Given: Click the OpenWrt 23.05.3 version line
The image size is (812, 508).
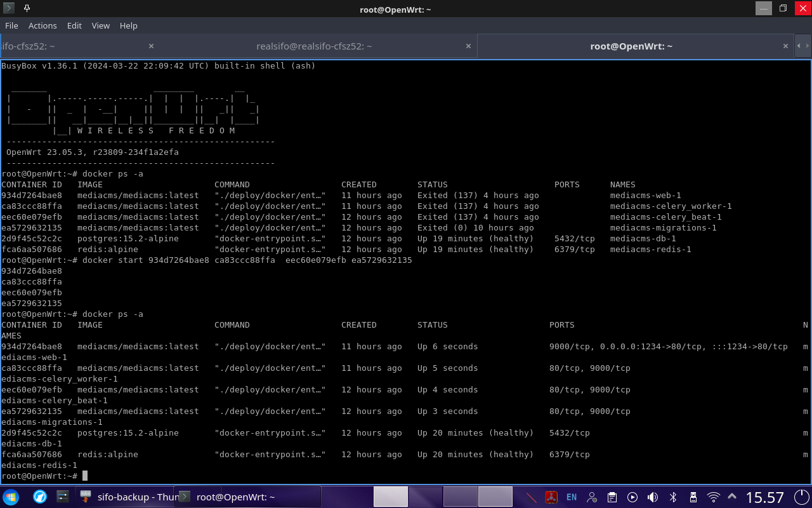Looking at the screenshot, I should click(x=93, y=152).
